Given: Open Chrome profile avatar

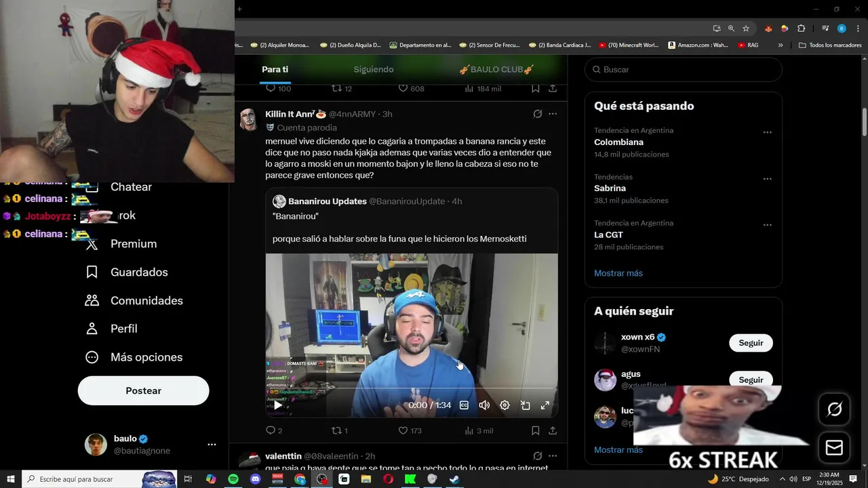Looking at the screenshot, I should (842, 28).
